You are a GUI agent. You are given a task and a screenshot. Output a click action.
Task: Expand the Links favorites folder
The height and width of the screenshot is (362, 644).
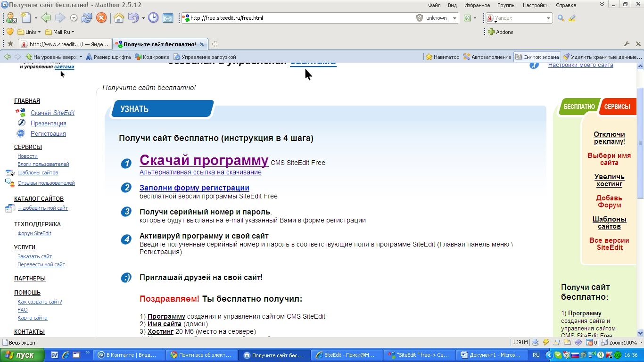click(x=29, y=32)
